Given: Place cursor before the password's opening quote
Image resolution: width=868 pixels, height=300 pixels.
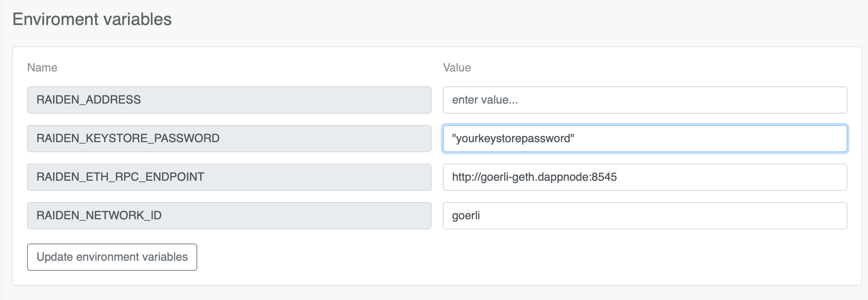Looking at the screenshot, I should click(x=452, y=139).
